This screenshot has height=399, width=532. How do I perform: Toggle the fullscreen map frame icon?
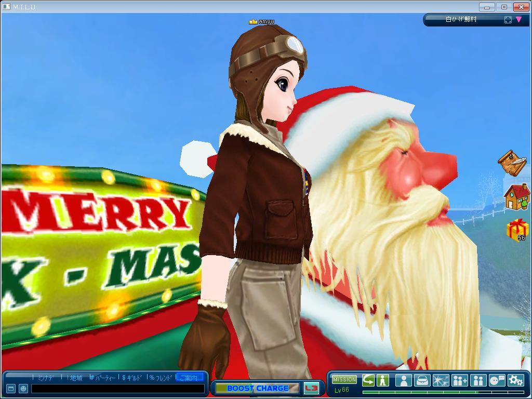tap(508, 20)
